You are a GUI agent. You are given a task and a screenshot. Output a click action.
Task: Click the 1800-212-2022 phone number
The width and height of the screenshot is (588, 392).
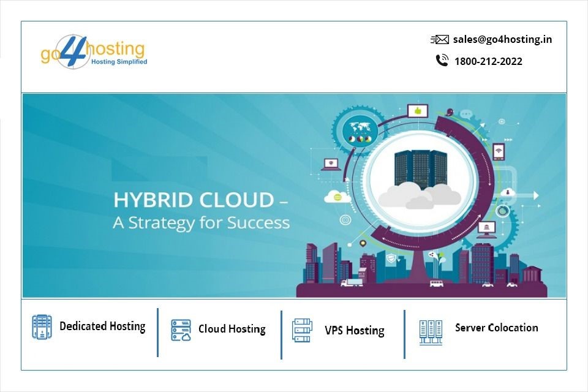[x=488, y=61]
